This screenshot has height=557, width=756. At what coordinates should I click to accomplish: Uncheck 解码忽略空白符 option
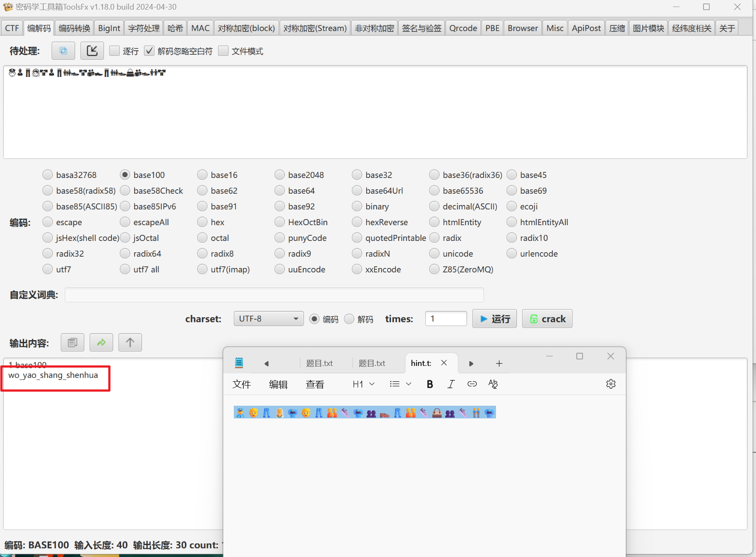(149, 51)
